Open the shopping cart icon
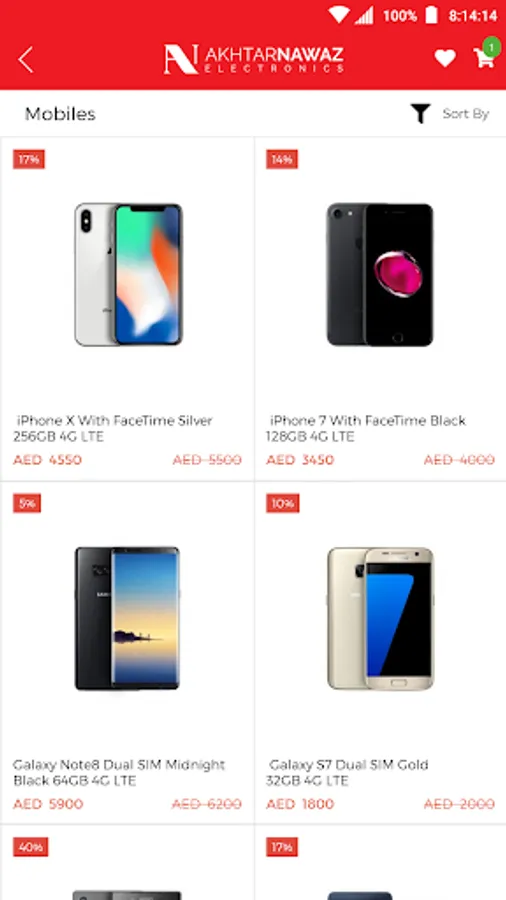The image size is (506, 900). pyautogui.click(x=484, y=58)
